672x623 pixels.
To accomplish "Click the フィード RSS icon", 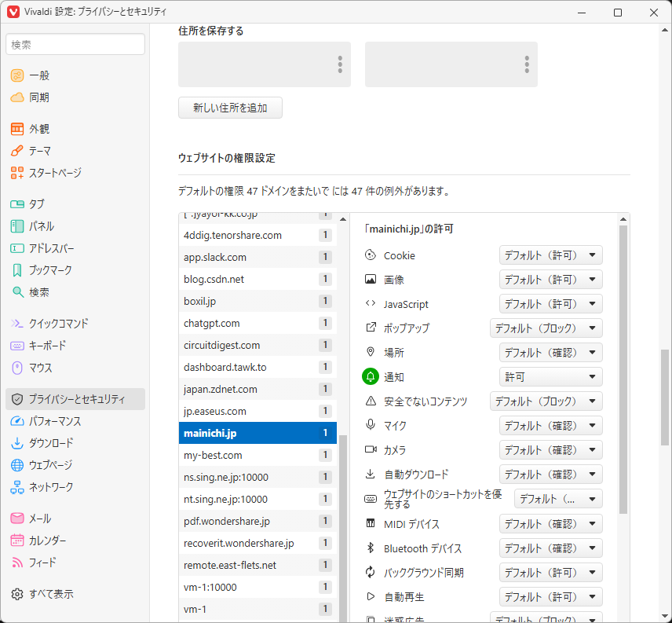I will (17, 563).
